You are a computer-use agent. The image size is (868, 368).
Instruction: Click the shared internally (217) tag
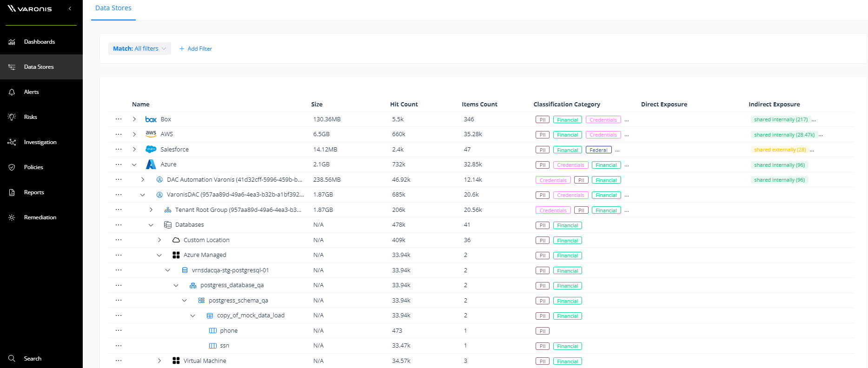(781, 119)
